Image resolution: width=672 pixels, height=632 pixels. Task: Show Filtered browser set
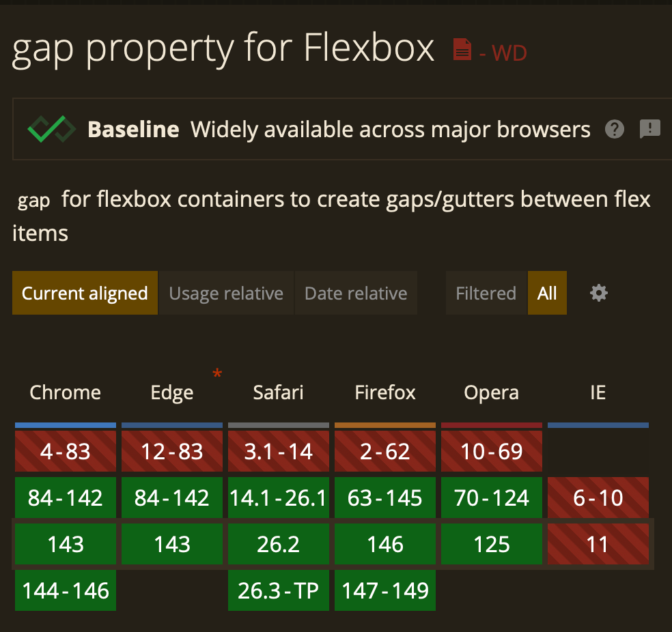(x=486, y=293)
